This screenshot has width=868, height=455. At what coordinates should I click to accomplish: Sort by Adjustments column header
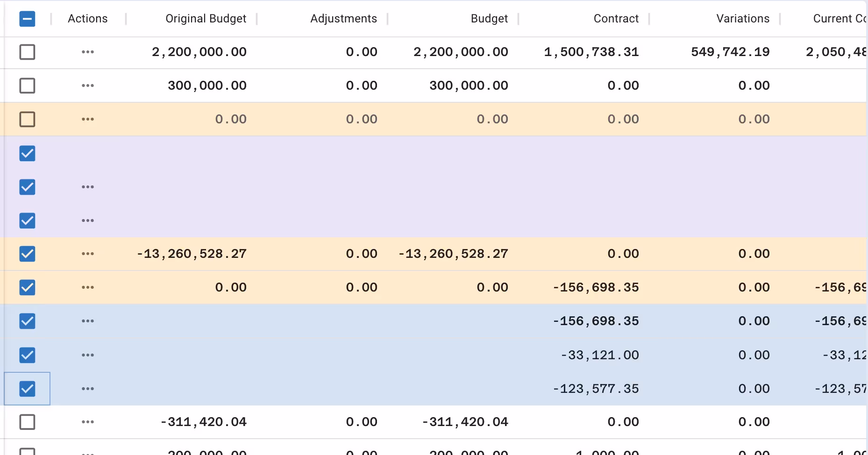343,19
